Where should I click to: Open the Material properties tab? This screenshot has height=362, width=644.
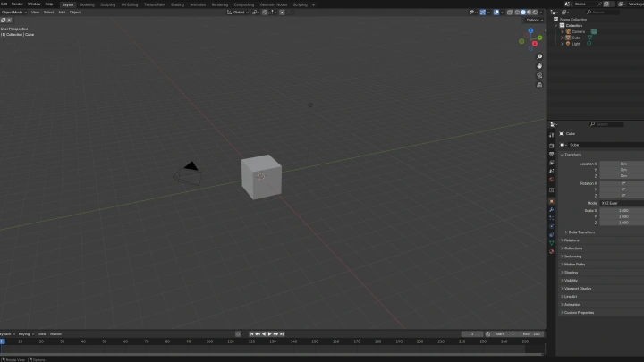tap(552, 251)
